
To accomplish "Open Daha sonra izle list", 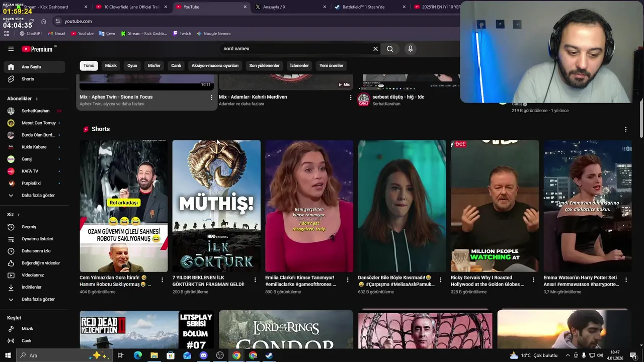I will (34, 251).
